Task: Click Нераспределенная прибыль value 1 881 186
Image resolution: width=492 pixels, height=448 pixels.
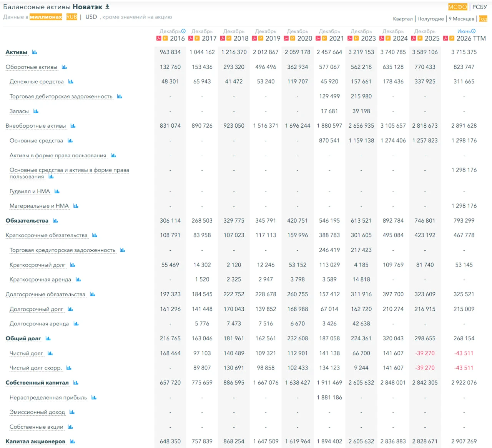Action: pyautogui.click(x=329, y=398)
